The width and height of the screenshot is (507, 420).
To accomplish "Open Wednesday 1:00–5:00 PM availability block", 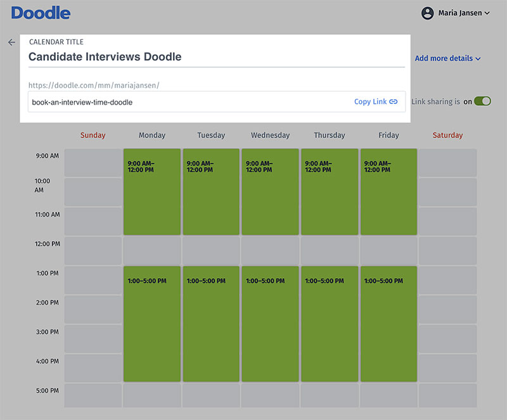I will [271, 324].
